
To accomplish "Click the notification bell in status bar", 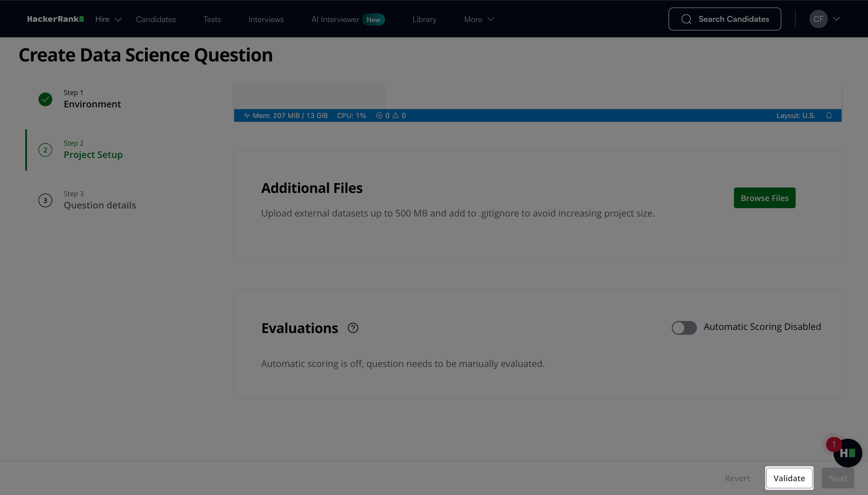I will point(829,116).
